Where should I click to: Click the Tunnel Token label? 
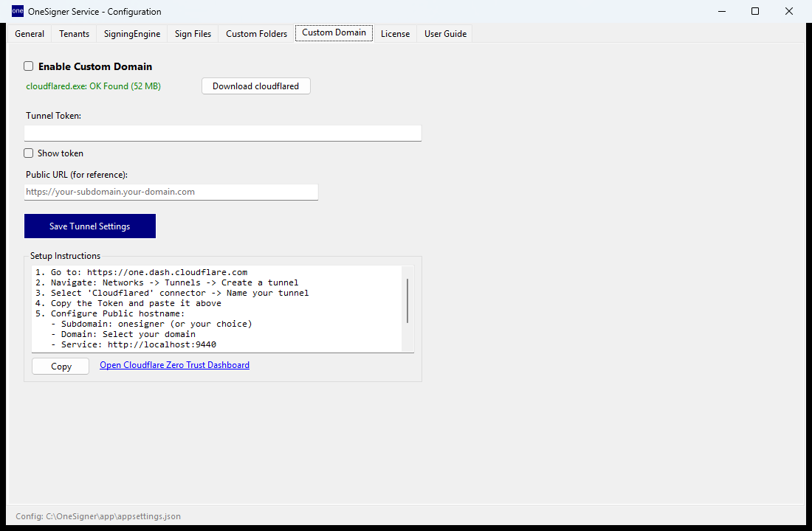click(x=53, y=115)
